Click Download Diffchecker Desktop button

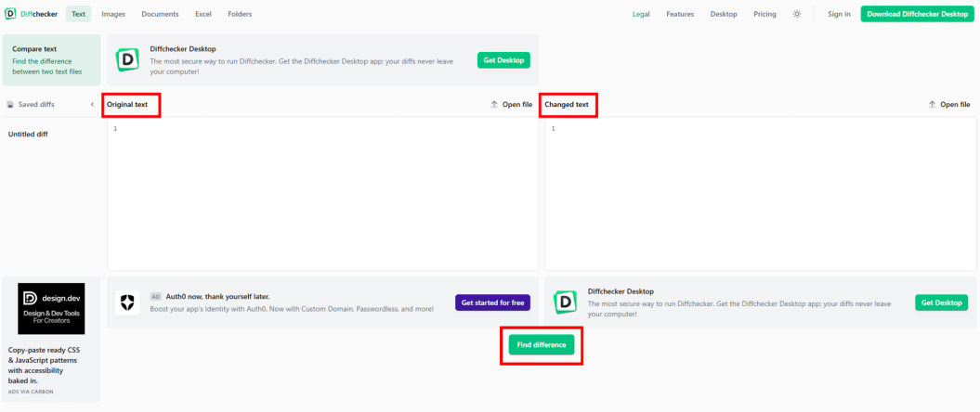pos(917,14)
